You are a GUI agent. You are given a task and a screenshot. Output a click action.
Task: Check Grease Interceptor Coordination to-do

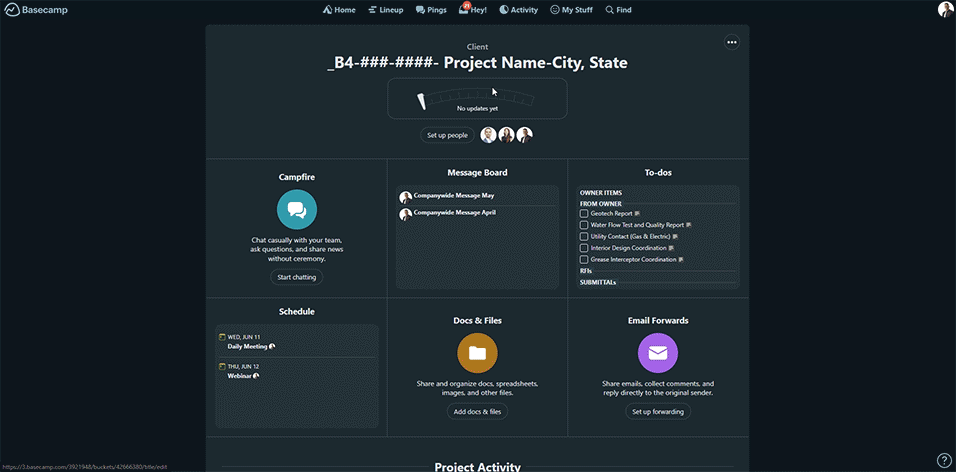[x=584, y=260]
